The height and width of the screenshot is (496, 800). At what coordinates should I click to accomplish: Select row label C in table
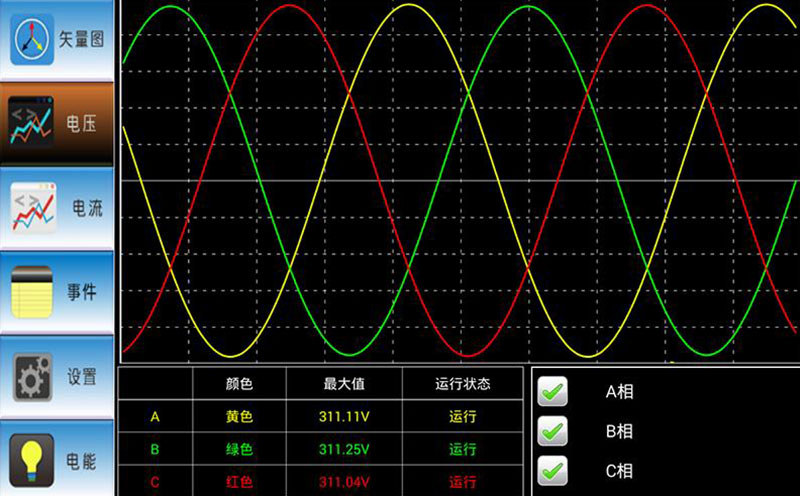(155, 482)
